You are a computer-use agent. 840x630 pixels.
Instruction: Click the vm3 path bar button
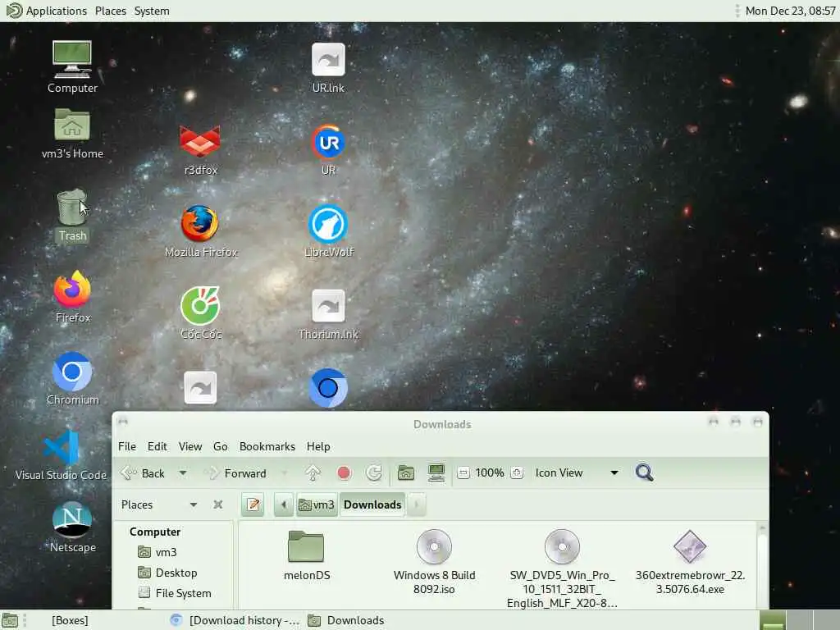pos(317,504)
